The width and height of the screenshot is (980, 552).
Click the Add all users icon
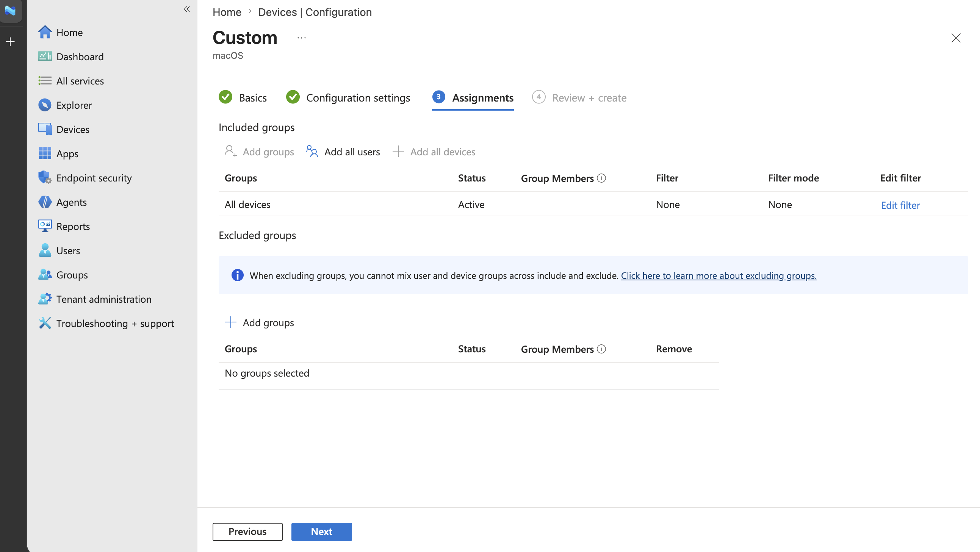tap(312, 152)
